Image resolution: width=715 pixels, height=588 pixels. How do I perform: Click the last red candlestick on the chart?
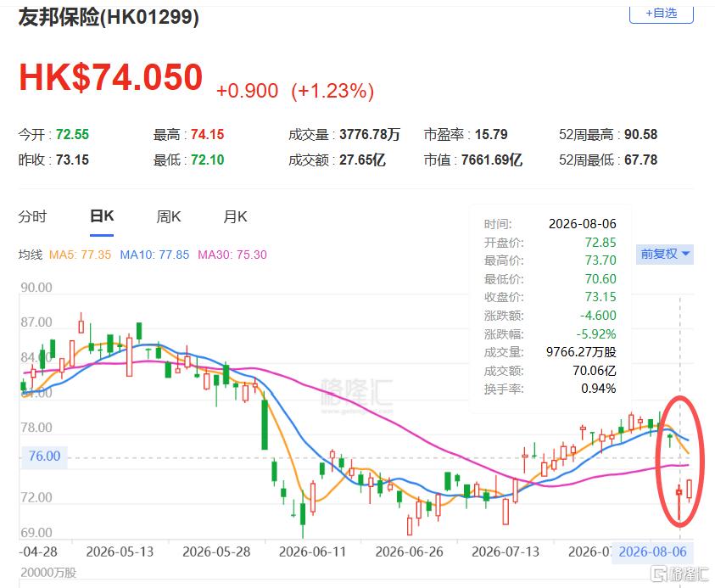coord(689,489)
